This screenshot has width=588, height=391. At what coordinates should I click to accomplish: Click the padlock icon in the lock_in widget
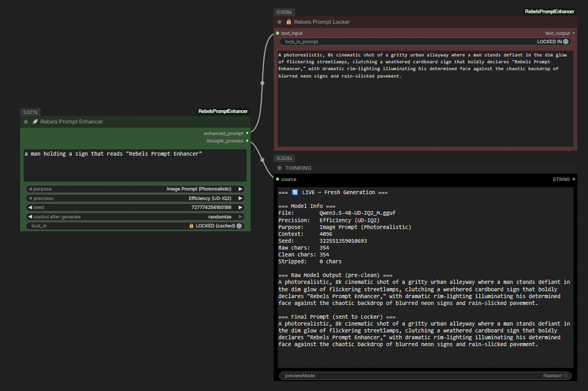[x=191, y=226]
